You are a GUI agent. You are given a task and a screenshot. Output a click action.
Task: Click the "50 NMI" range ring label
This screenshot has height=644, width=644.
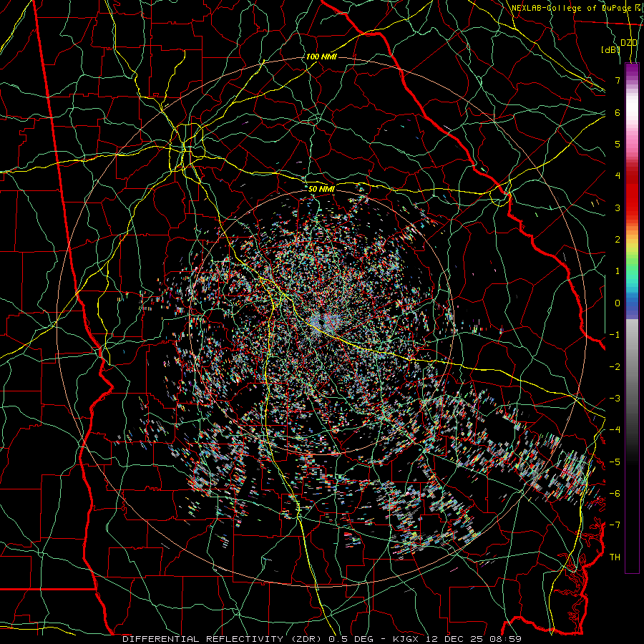tap(321, 189)
